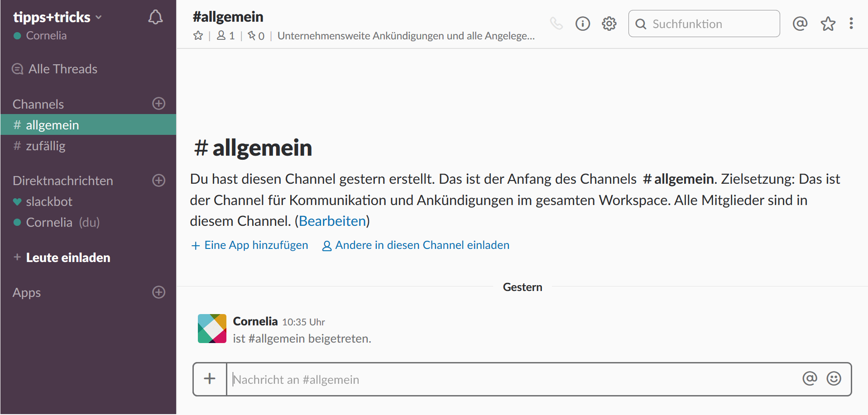Add a new channel with plus icon
Viewport: 868px width, 415px height.
(158, 104)
